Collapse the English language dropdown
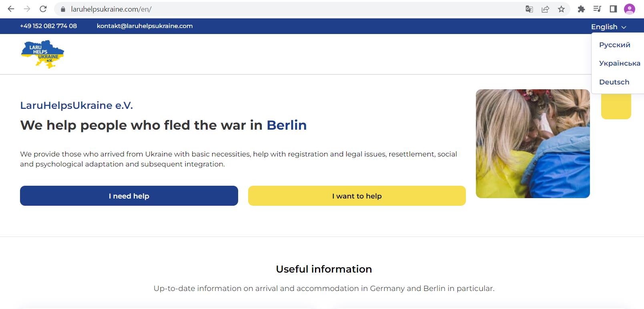This screenshot has height=309, width=644. coord(608,27)
